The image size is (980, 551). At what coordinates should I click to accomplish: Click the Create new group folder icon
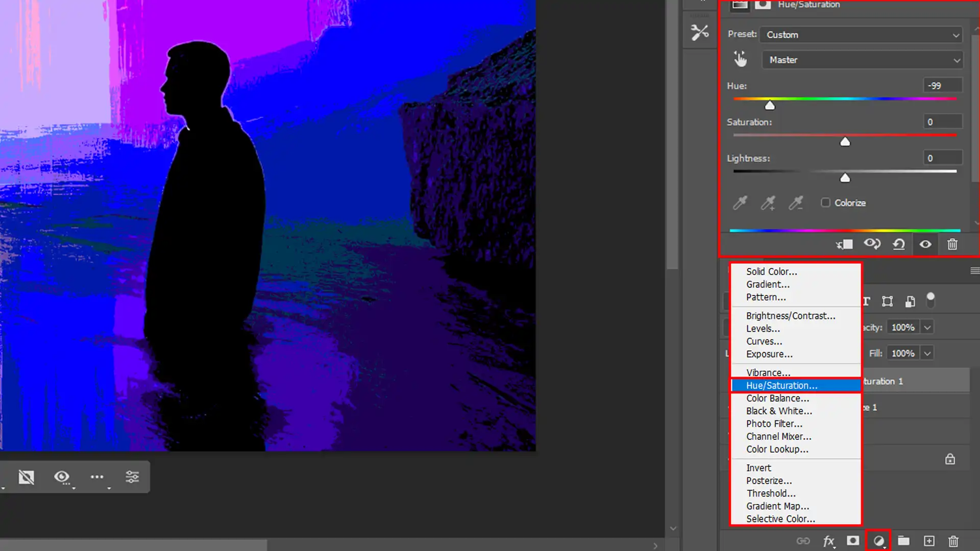tap(903, 541)
